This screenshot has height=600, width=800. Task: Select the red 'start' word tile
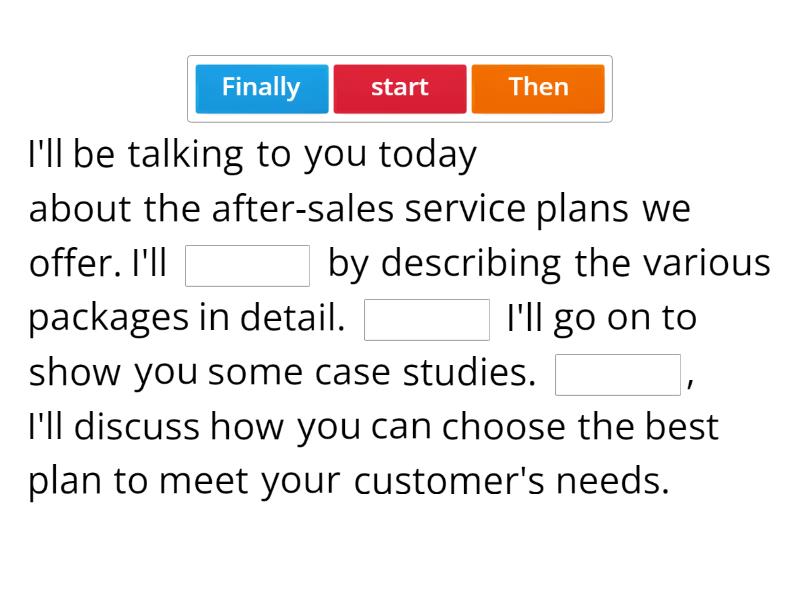pyautogui.click(x=400, y=88)
